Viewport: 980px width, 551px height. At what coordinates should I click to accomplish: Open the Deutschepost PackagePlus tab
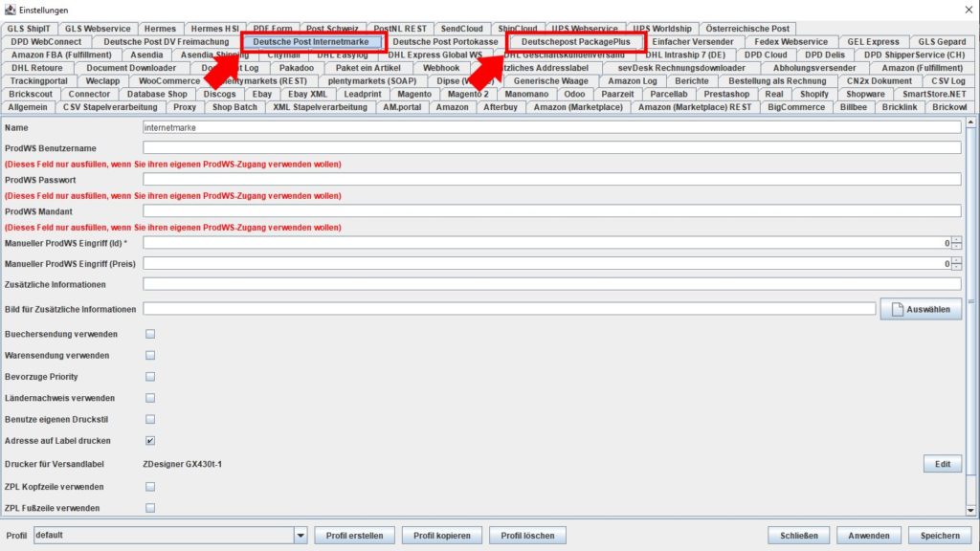[575, 42]
